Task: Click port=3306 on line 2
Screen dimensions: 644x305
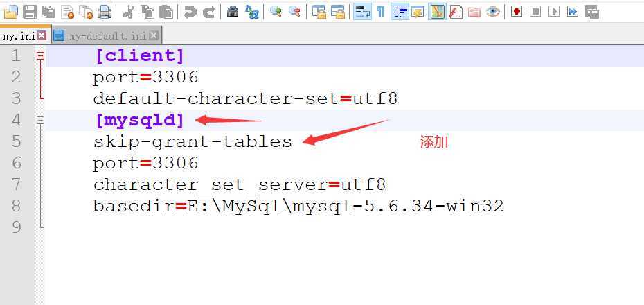Action: (x=146, y=77)
